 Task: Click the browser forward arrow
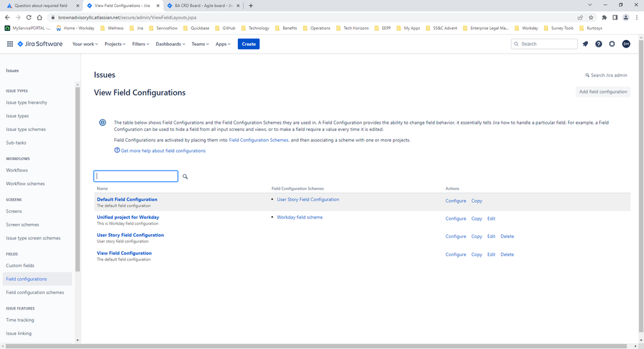pos(18,17)
